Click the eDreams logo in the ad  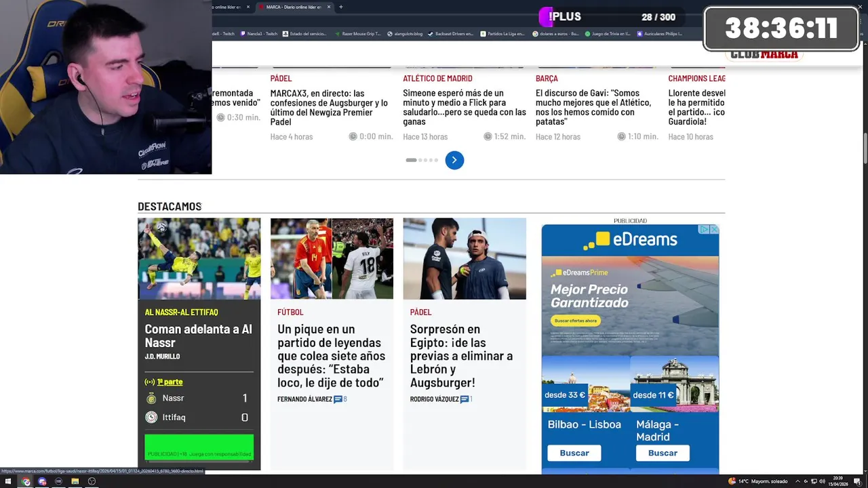click(630, 240)
